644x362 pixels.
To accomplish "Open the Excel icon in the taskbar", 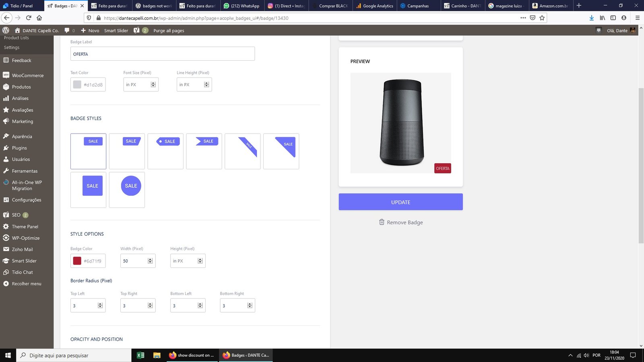I will click(x=140, y=355).
